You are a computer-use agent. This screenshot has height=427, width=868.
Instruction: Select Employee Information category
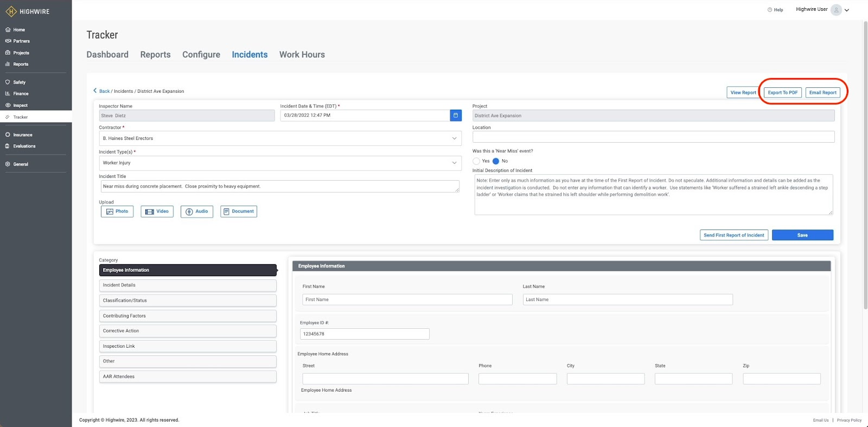click(x=188, y=270)
